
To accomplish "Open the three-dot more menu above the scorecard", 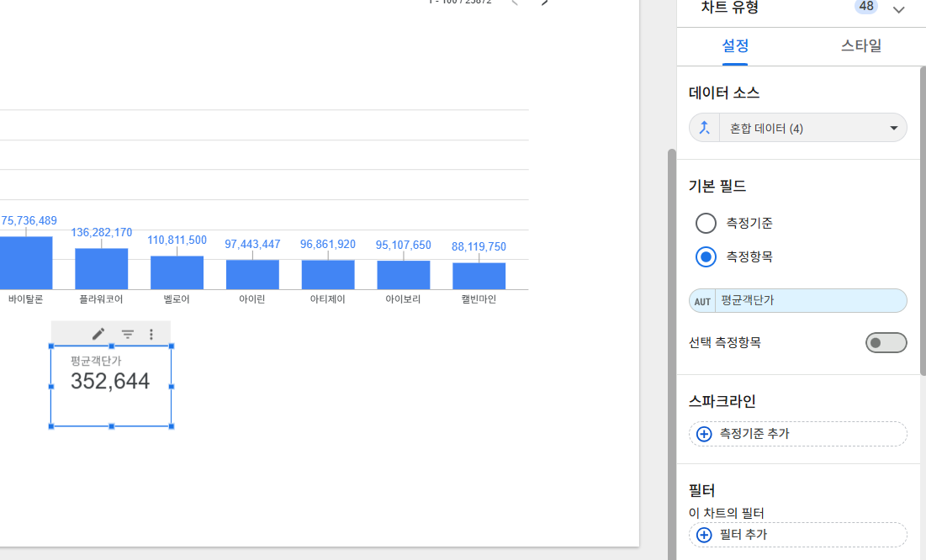I will pos(151,335).
